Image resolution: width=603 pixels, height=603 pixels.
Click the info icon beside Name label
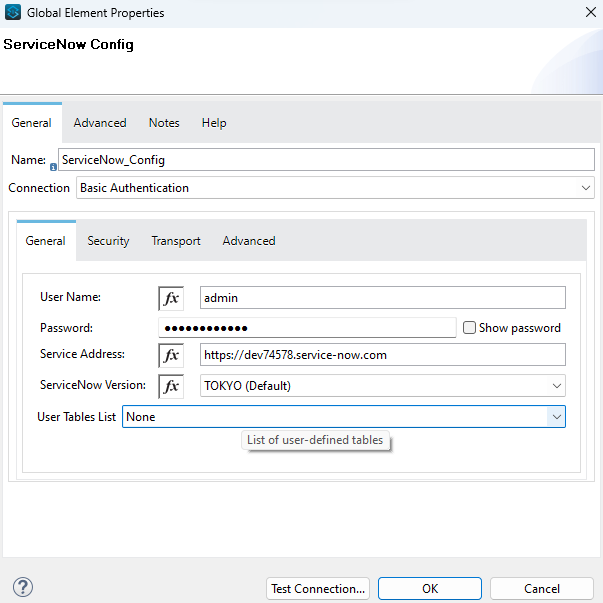(53, 166)
